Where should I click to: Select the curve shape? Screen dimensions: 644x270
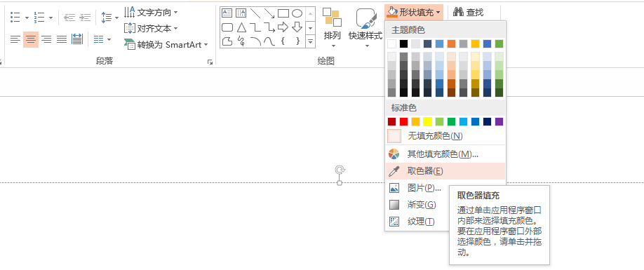tap(269, 41)
